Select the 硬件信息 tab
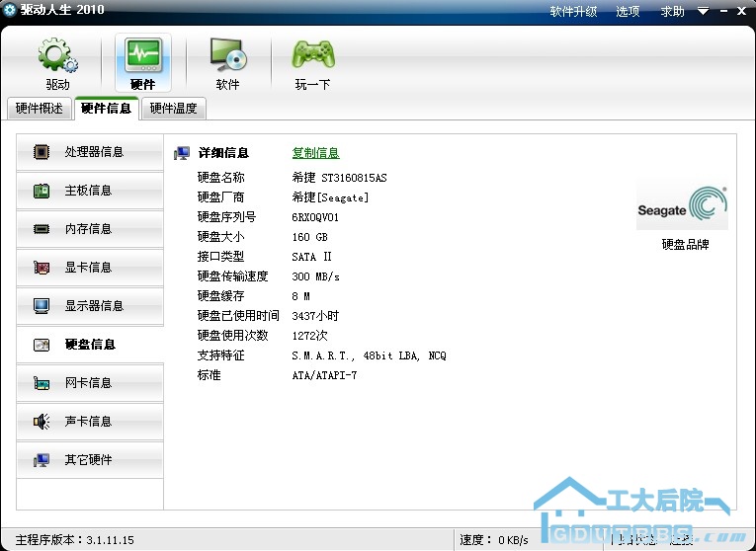 107,109
